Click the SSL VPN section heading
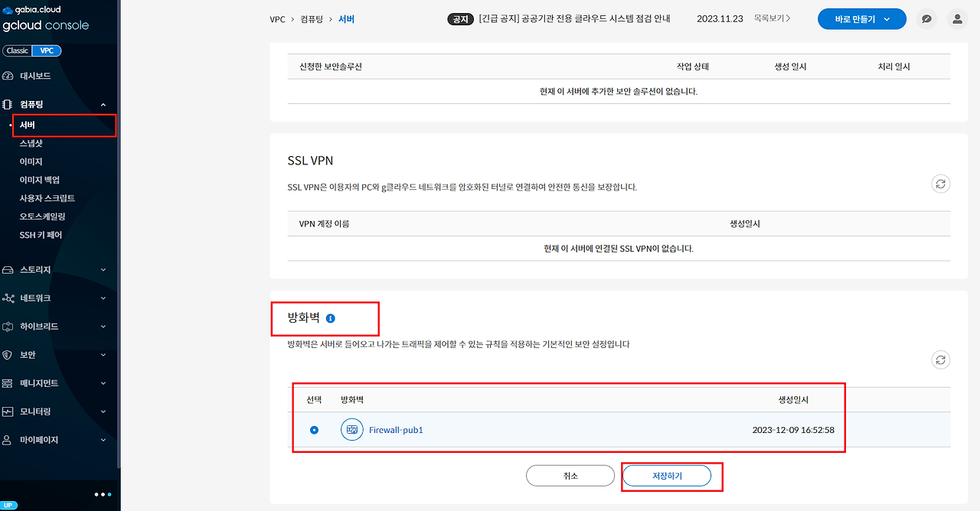This screenshot has width=980, height=511. [310, 161]
